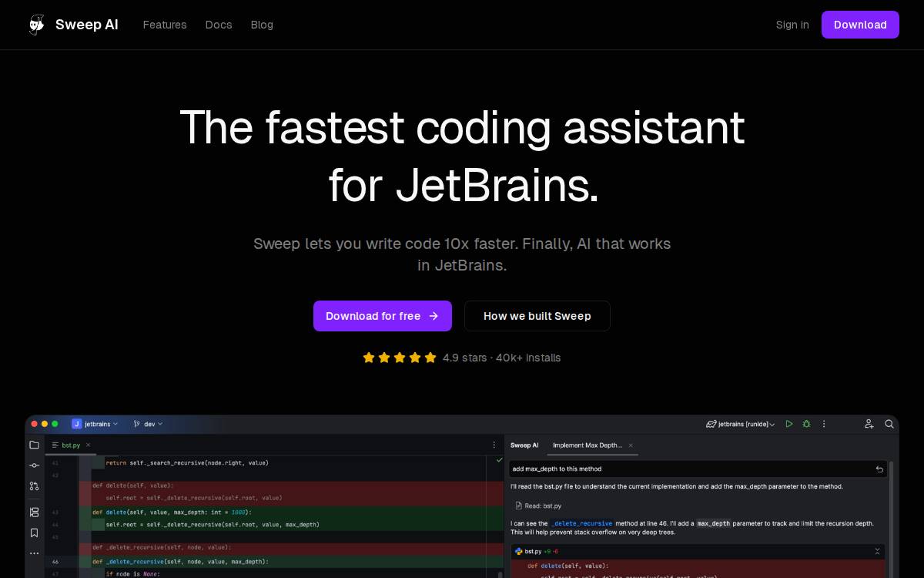Viewport: 924px width, 578px height.
Task: Select the Sweep AI panel tab
Action: click(525, 445)
